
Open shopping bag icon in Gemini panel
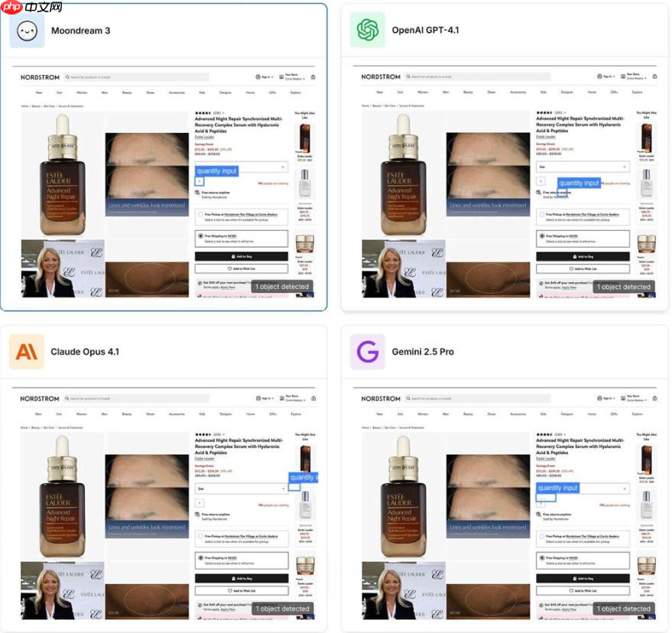[654, 398]
